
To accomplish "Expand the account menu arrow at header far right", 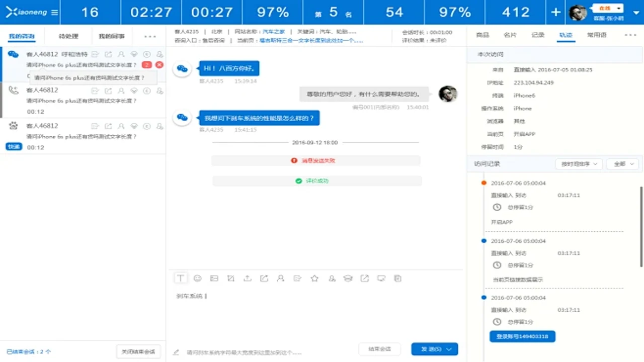I will (636, 12).
